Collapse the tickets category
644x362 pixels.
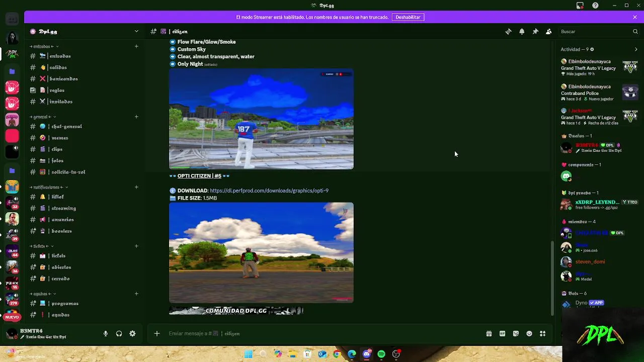[x=41, y=246]
